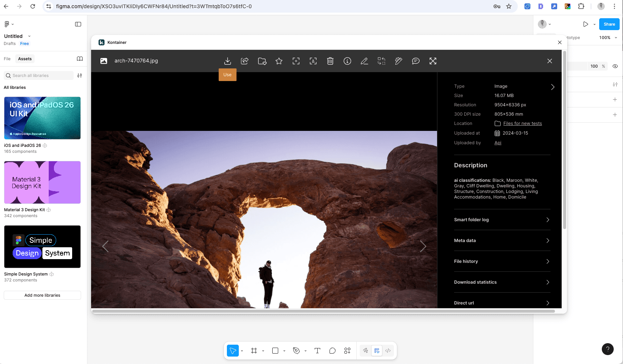Switch to the File tab in the sidebar
623x364 pixels.
pos(7,58)
